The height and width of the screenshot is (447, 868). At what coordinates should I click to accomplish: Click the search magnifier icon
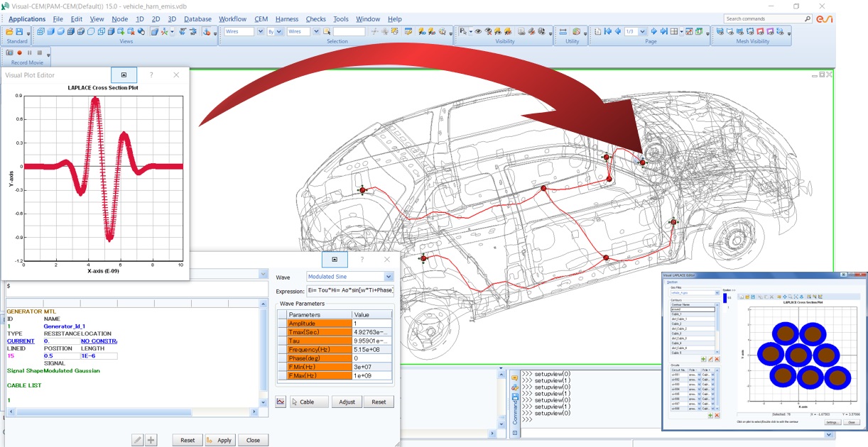pos(808,18)
